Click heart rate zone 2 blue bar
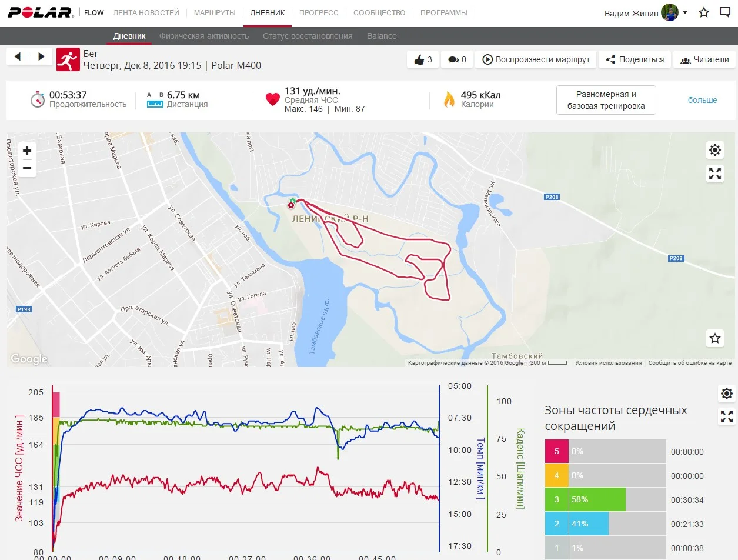The image size is (738, 560). 589,524
